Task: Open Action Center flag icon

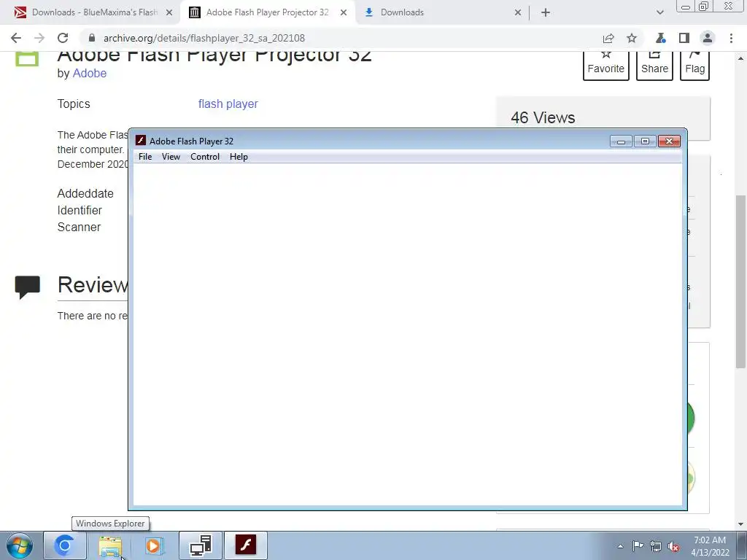Action: [x=638, y=546]
